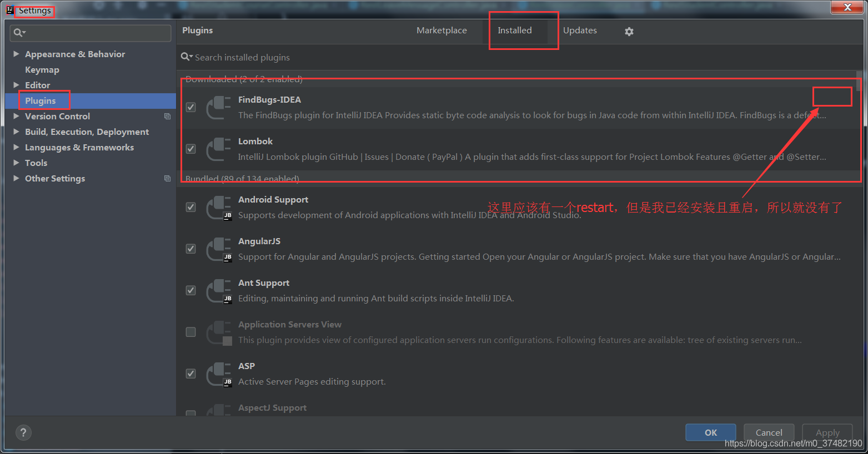
Task: Click the plugin list vertical scrollbar
Action: [859, 81]
